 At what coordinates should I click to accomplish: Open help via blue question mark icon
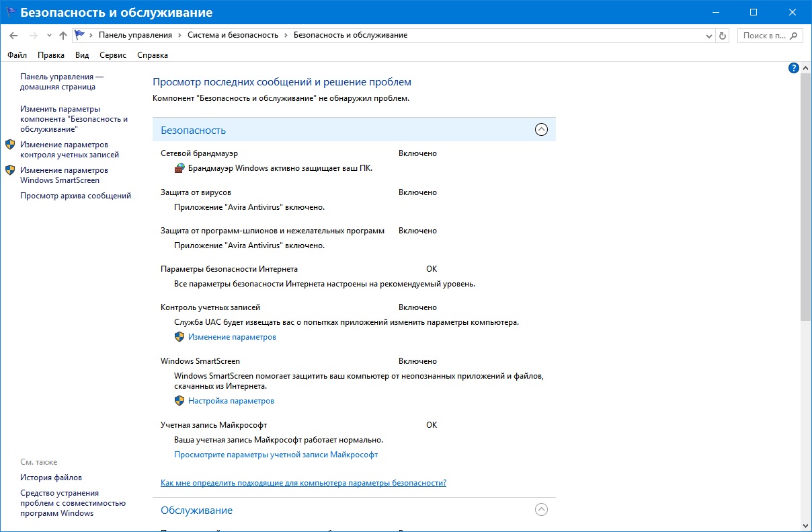click(x=793, y=68)
